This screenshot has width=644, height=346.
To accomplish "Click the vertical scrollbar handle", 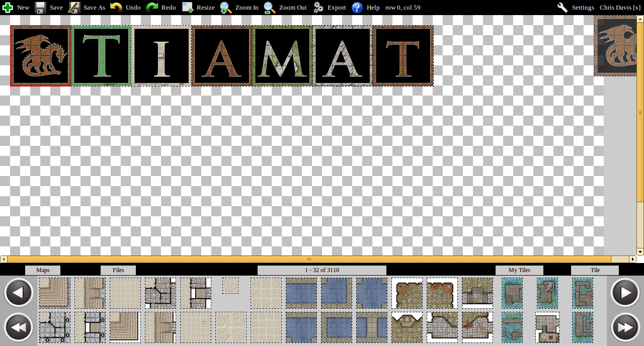I will pos(640,112).
